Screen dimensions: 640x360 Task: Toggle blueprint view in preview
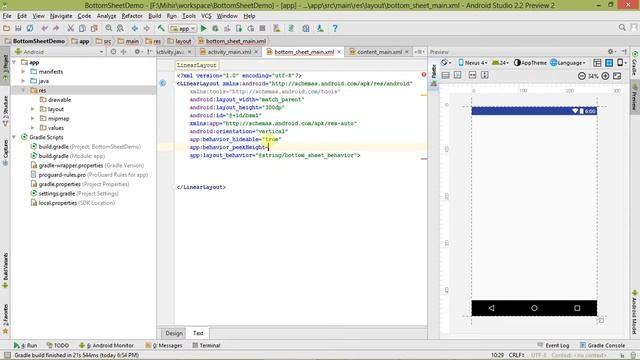tap(609, 63)
